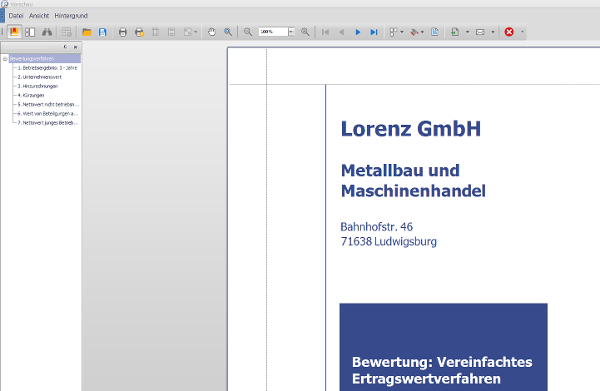Open the Ansicht menu
This screenshot has height=391, width=600.
coord(39,16)
